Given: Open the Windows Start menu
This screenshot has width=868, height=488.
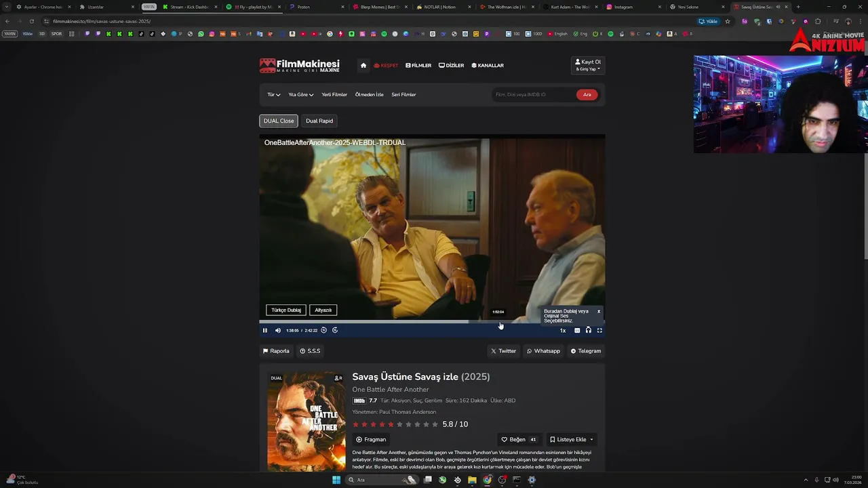Looking at the screenshot, I should point(336,480).
